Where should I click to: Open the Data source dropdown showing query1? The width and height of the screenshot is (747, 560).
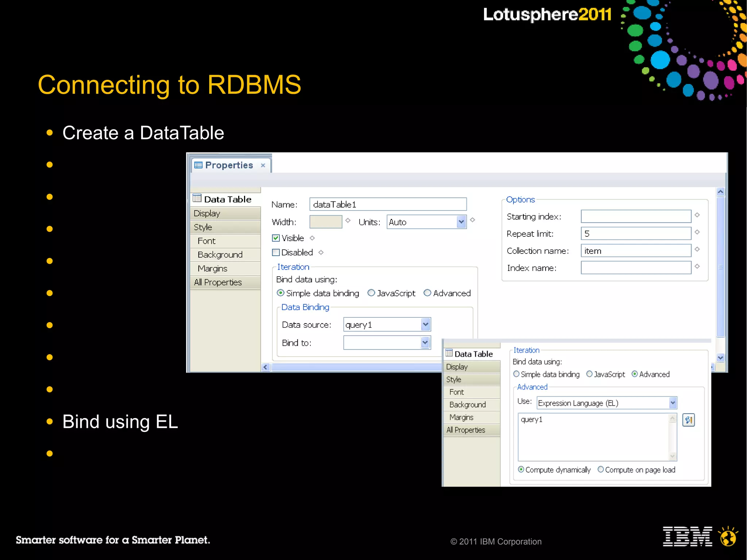[x=425, y=324]
